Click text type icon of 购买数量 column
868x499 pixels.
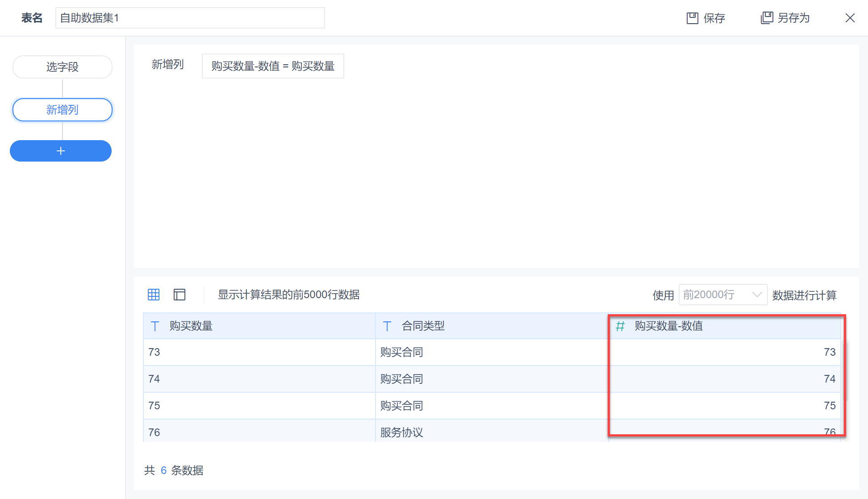coord(155,326)
